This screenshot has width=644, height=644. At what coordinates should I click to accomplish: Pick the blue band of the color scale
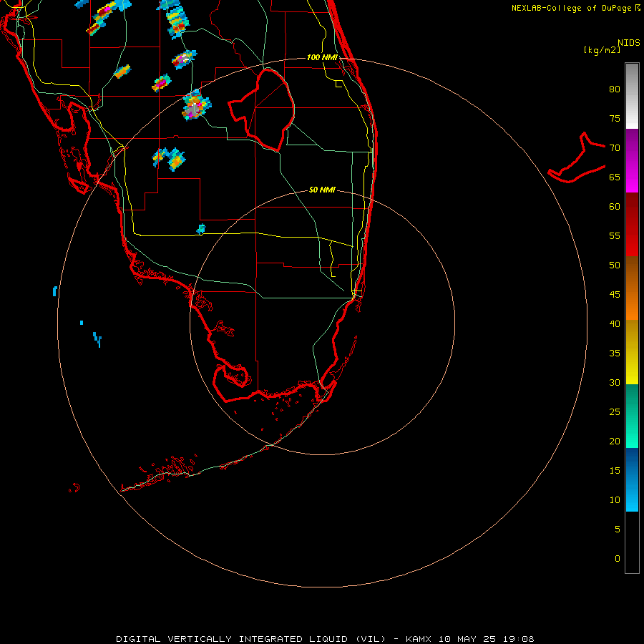coord(632,479)
